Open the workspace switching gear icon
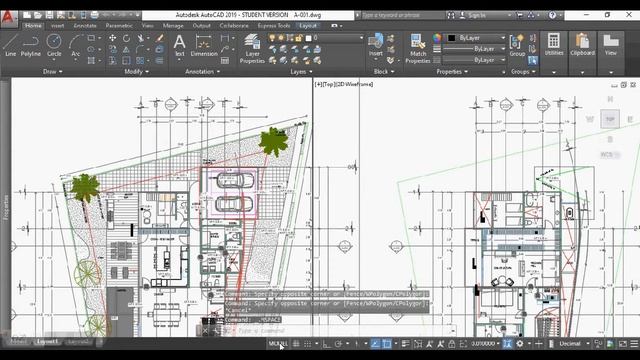The height and width of the screenshot is (360, 640). point(520,344)
